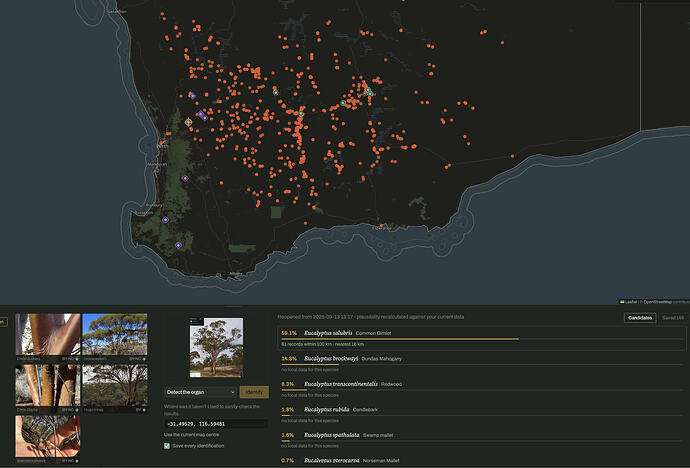
Task: Toggle the Save every identification checkbox
Action: click(x=167, y=446)
